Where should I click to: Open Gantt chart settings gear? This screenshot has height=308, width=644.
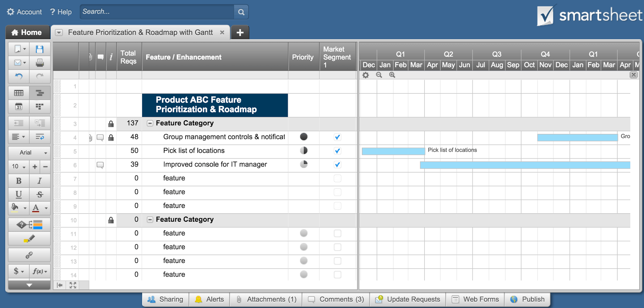click(x=365, y=75)
